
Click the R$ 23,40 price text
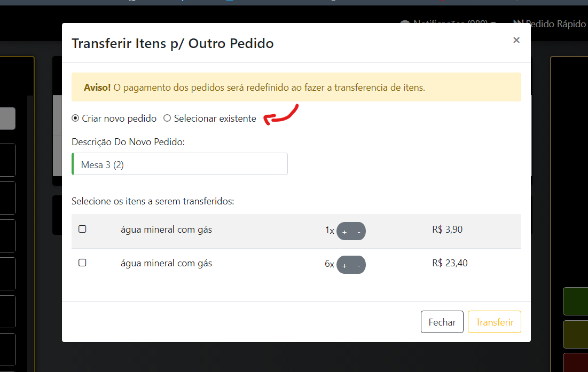pos(450,263)
